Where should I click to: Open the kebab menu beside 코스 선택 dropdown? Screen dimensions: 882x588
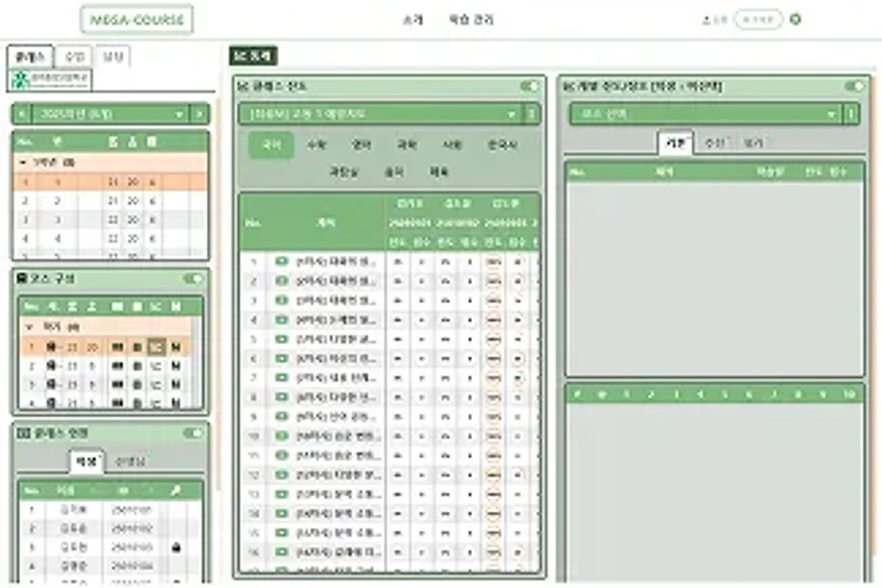tap(850, 114)
